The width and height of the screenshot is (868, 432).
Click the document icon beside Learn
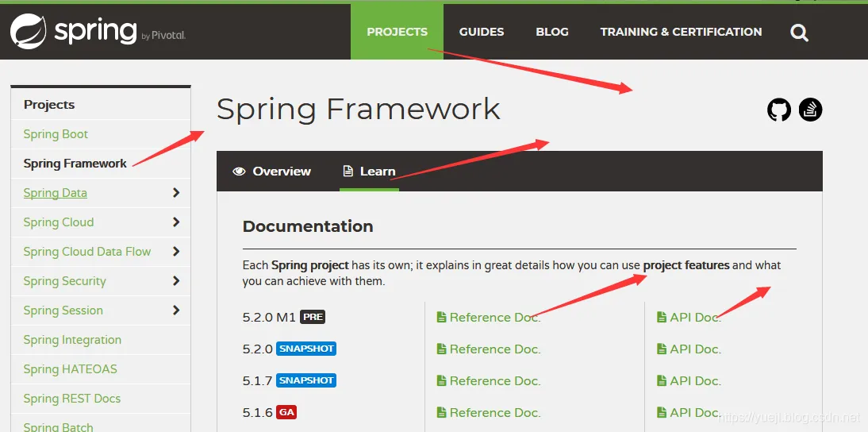pos(348,172)
